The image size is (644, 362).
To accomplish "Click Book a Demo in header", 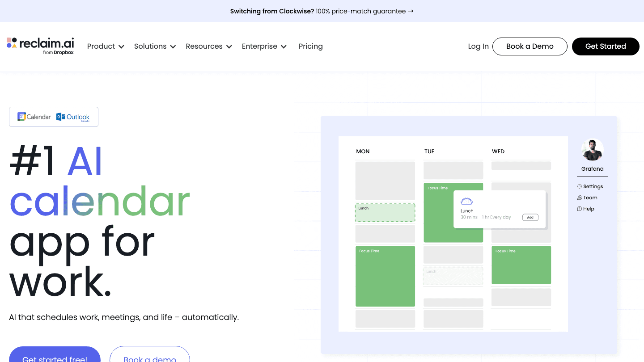I will pyautogui.click(x=530, y=46).
